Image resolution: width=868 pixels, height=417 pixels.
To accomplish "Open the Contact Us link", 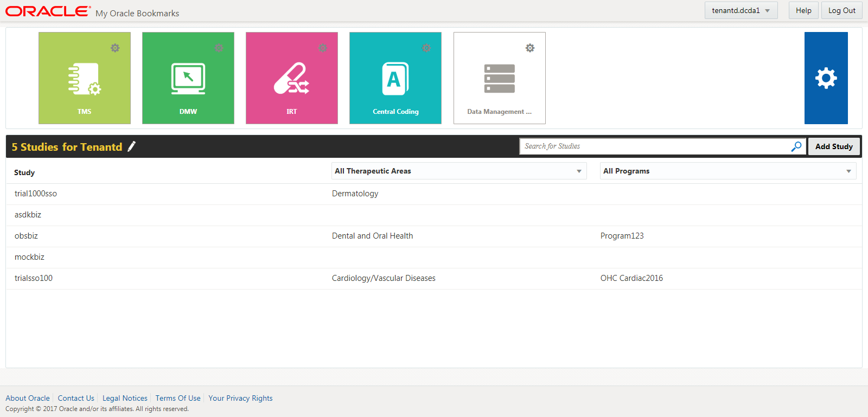I will [76, 398].
